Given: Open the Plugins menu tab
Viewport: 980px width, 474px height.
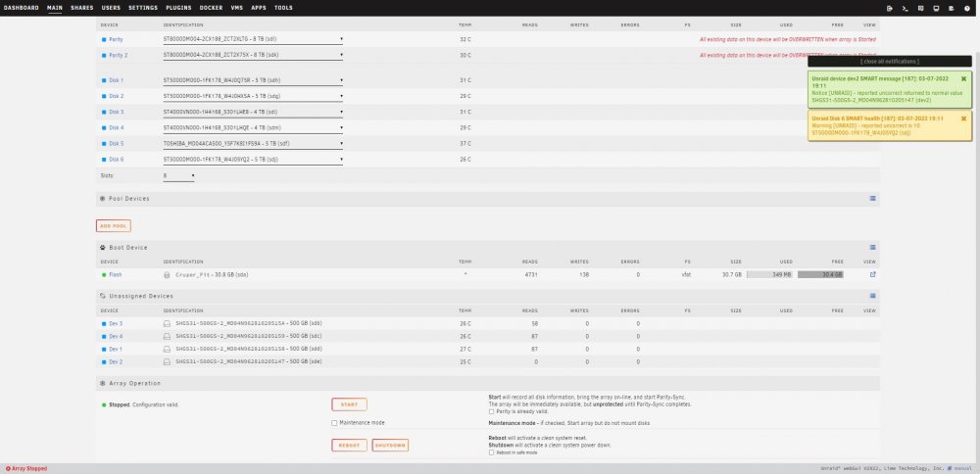Looking at the screenshot, I should pos(178,8).
